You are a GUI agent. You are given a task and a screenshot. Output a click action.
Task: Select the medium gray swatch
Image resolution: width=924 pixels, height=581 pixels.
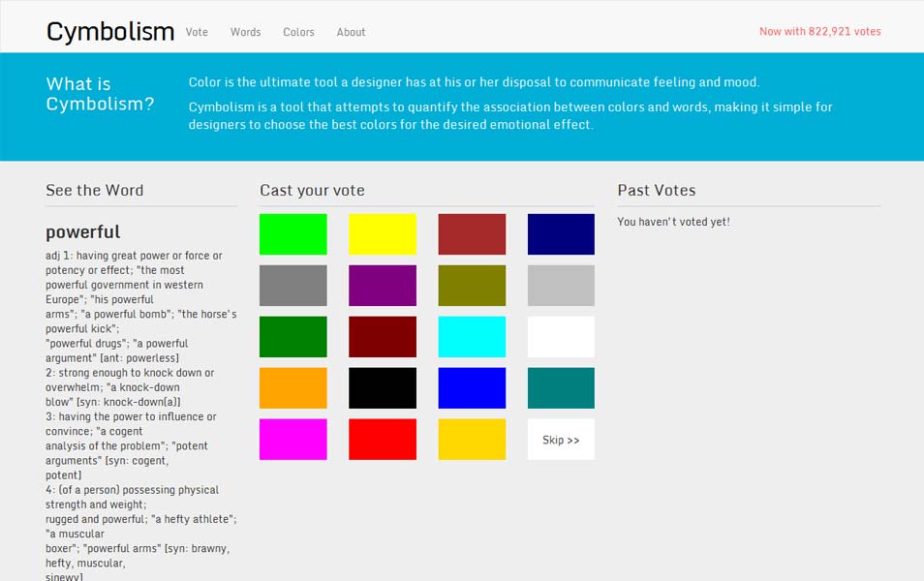(293, 286)
